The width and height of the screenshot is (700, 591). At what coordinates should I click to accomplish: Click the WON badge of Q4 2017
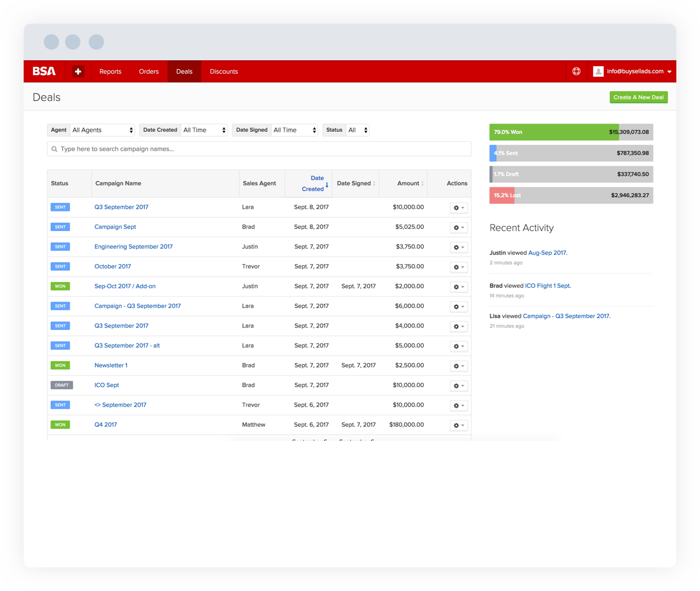[60, 424]
